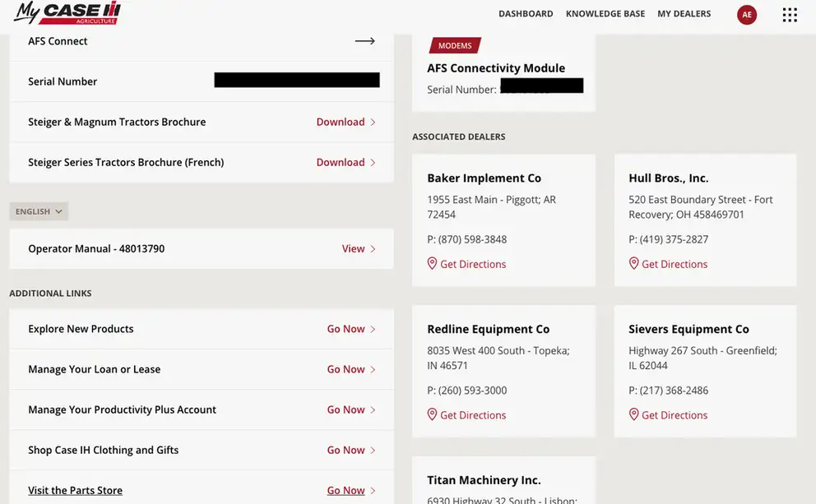
Task: Click the MODEMS tag label
Action: [x=455, y=46]
